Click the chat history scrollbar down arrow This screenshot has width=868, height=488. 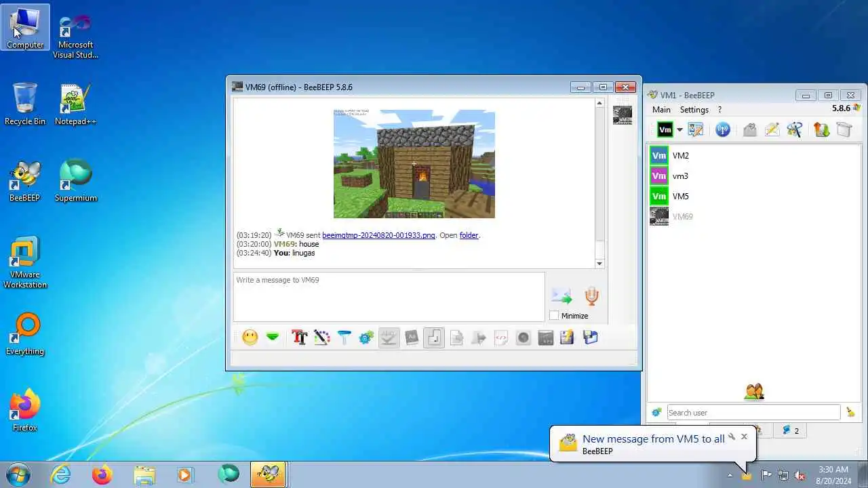click(x=599, y=264)
